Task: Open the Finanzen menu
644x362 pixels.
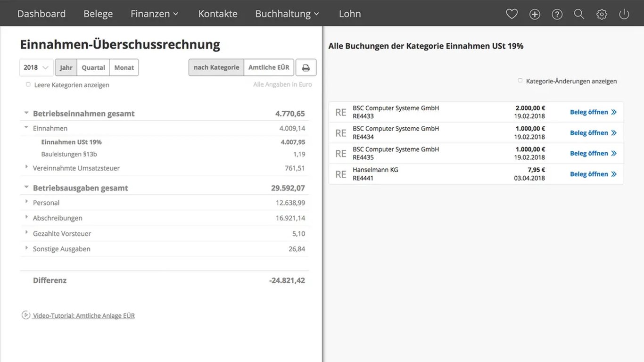Action: coord(154,14)
